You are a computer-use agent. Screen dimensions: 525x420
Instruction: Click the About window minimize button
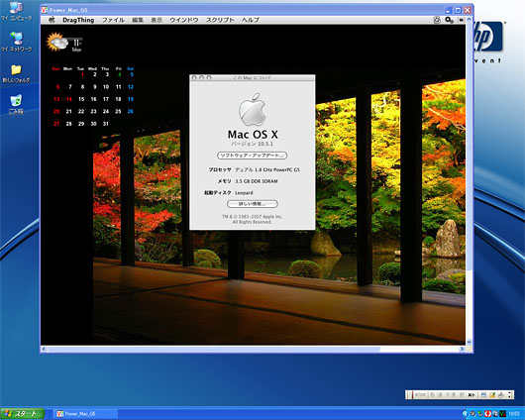click(x=201, y=77)
